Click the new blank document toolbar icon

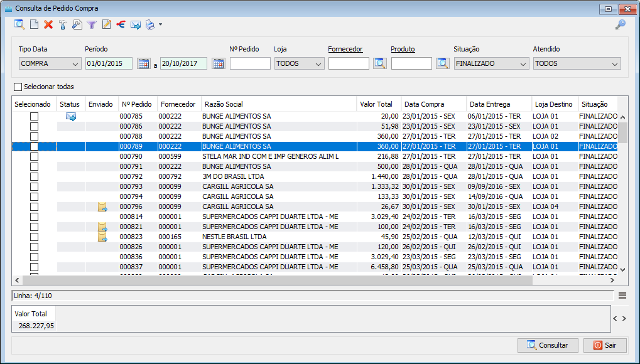(35, 24)
